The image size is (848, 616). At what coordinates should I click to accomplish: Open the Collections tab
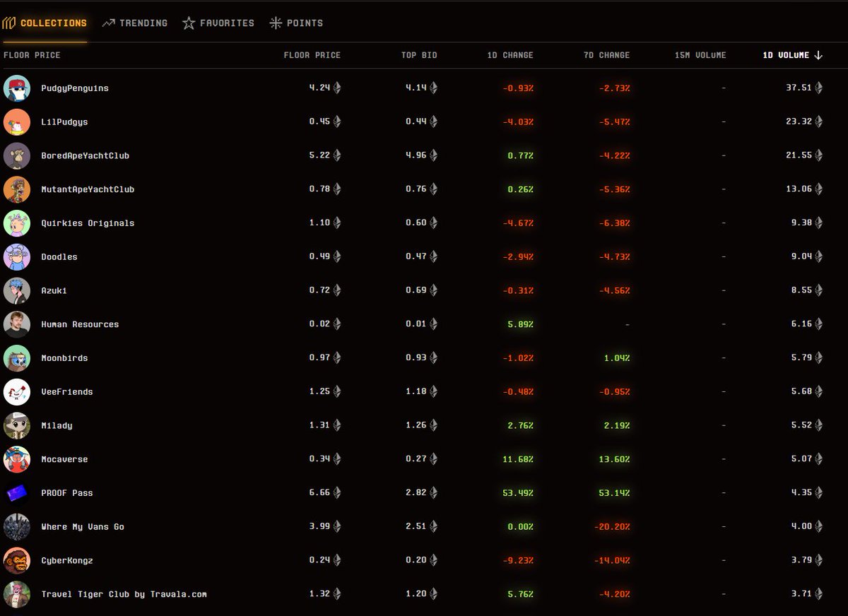(x=45, y=23)
